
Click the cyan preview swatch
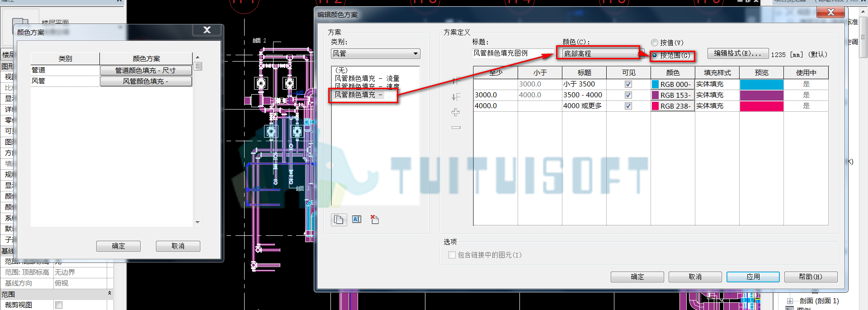(x=761, y=84)
